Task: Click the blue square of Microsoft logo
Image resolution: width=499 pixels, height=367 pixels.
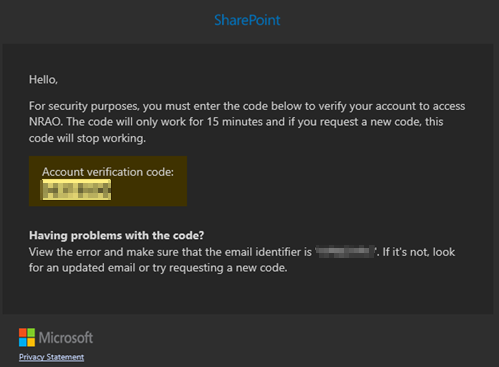Action: point(23,342)
